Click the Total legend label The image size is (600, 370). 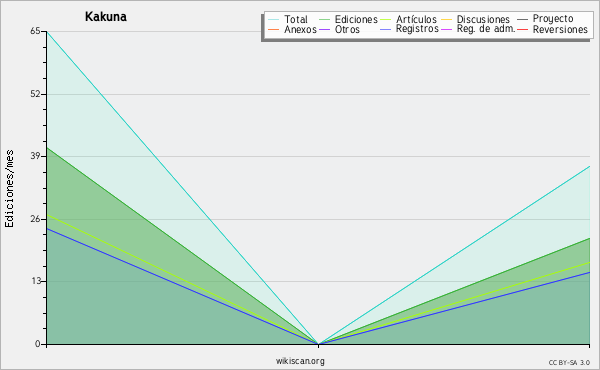(x=296, y=19)
